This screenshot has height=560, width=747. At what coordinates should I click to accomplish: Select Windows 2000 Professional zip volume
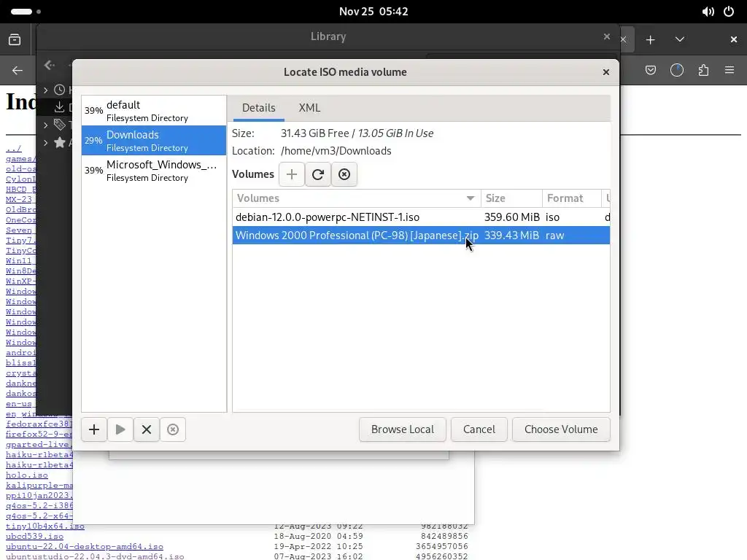(x=421, y=236)
